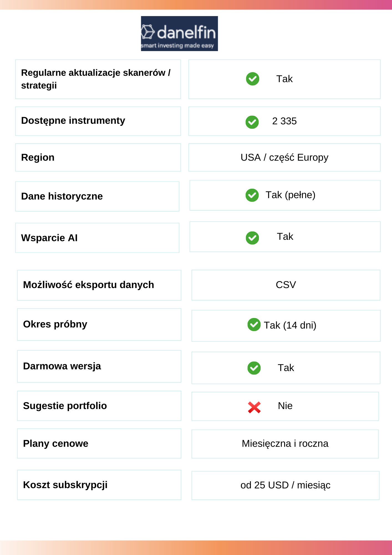The image size is (392, 555).
Task: Click the od 25 USD / miesiąc value
Action: click(286, 485)
